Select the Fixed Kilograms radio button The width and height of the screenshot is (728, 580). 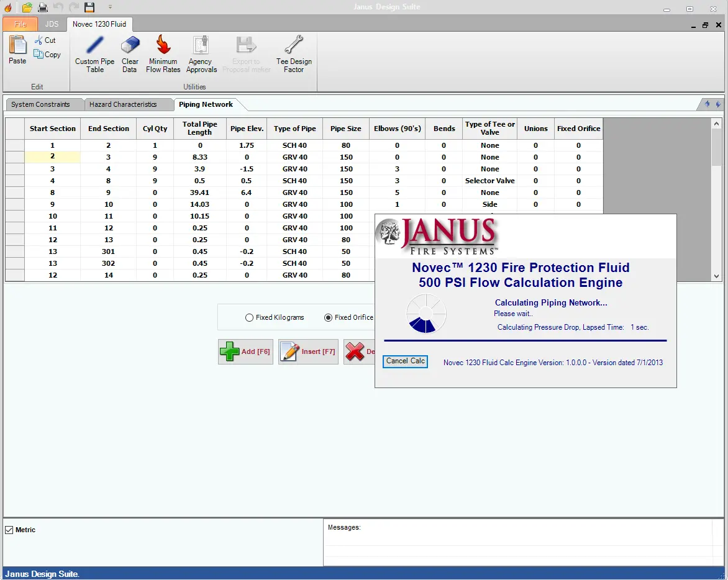point(249,317)
